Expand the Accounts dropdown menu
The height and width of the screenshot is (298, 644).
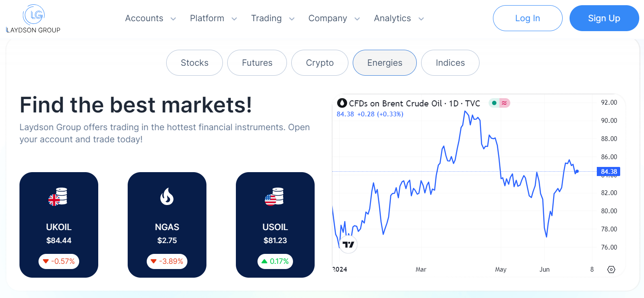point(150,19)
